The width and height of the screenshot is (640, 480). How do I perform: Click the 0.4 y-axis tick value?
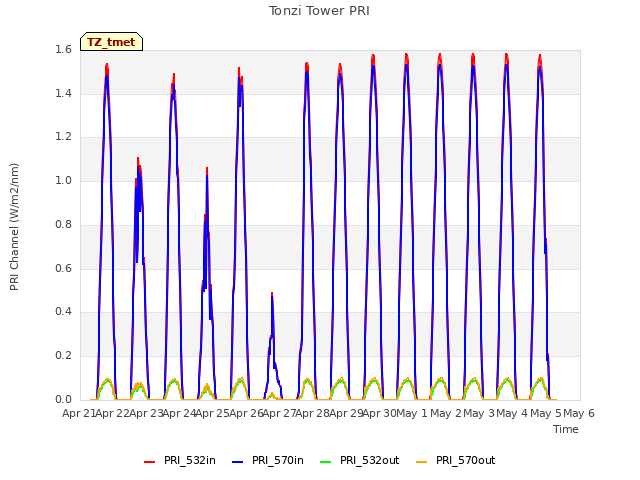pos(63,311)
